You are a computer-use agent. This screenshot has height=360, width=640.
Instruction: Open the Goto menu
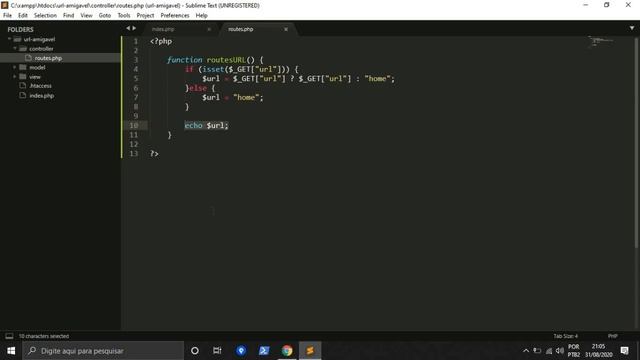click(104, 16)
